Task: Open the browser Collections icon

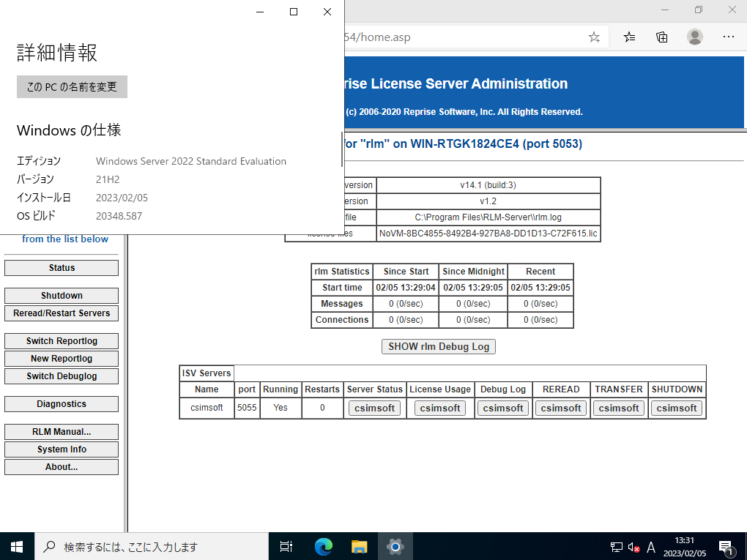Action: click(661, 37)
